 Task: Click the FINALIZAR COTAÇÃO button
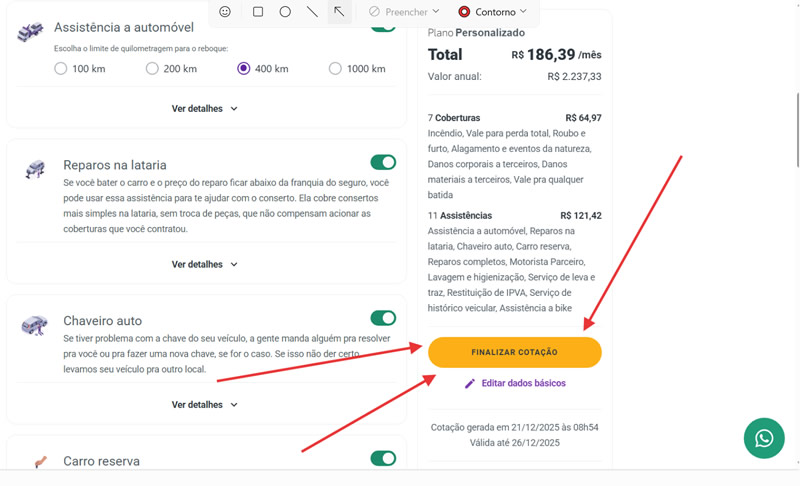[x=514, y=352]
